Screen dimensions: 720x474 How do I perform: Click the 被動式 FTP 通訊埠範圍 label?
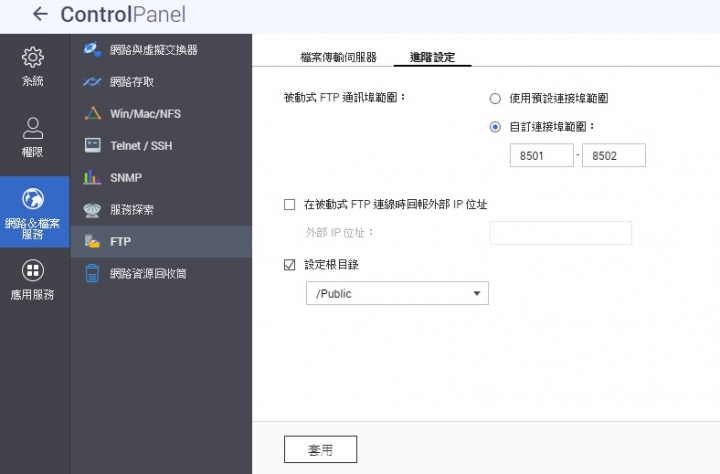(x=345, y=97)
